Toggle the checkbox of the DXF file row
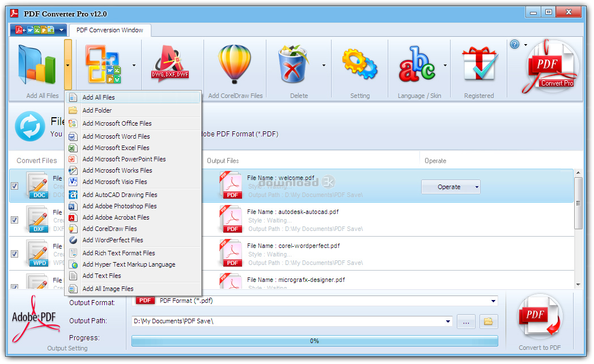 pyautogui.click(x=14, y=220)
